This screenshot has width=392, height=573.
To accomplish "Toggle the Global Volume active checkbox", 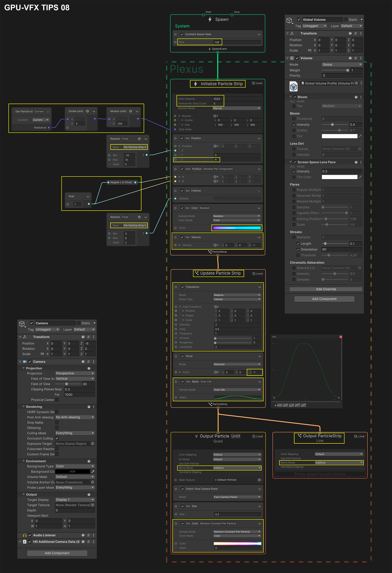I will 299,19.
